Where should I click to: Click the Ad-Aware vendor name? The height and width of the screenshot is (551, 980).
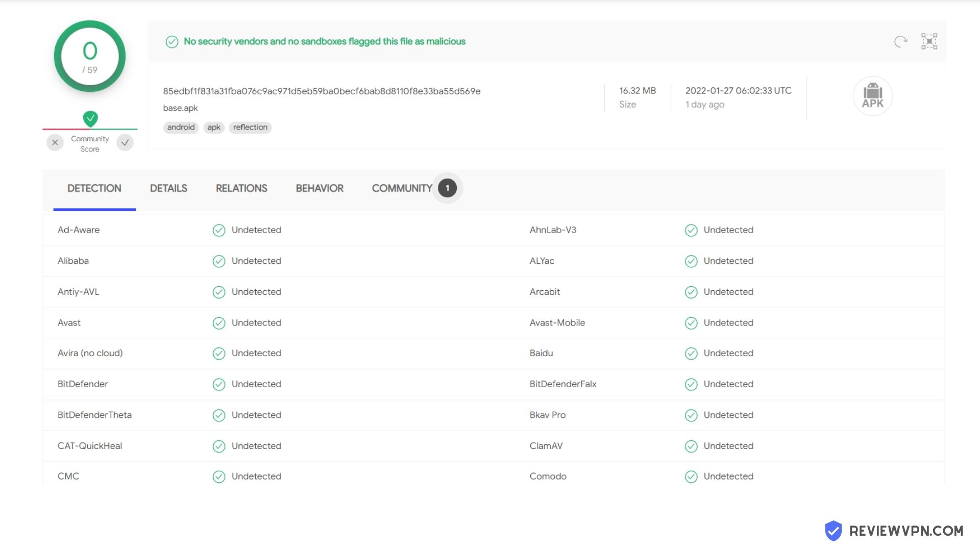[x=79, y=230]
